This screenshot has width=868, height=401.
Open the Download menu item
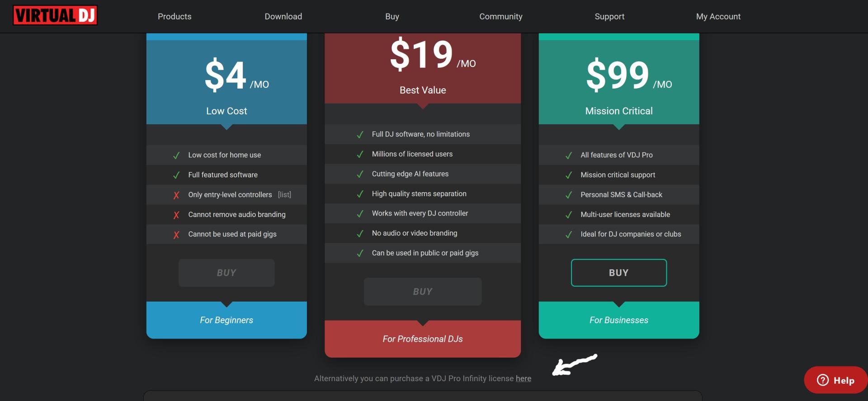pos(283,17)
